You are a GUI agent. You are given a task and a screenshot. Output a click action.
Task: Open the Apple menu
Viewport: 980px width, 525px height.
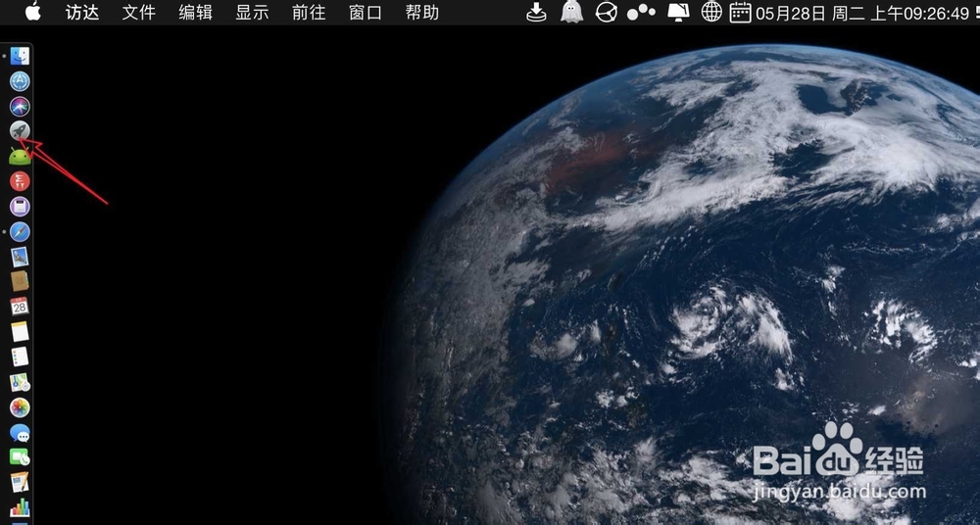pos(33,12)
